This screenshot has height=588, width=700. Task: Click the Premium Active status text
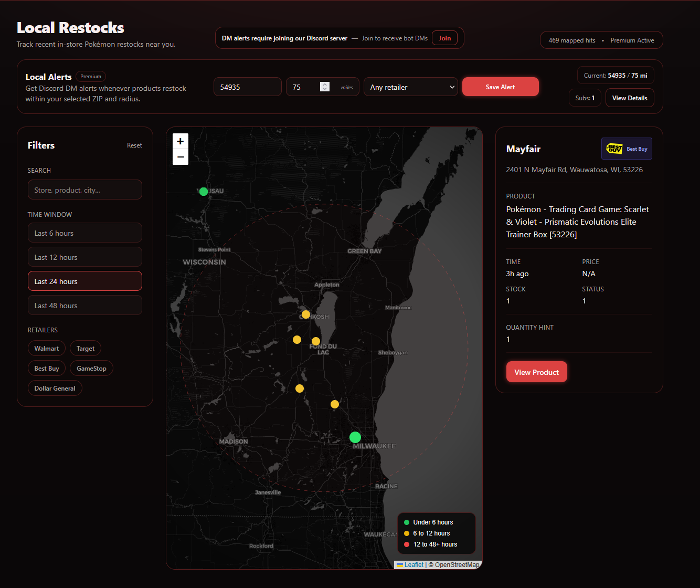point(632,40)
